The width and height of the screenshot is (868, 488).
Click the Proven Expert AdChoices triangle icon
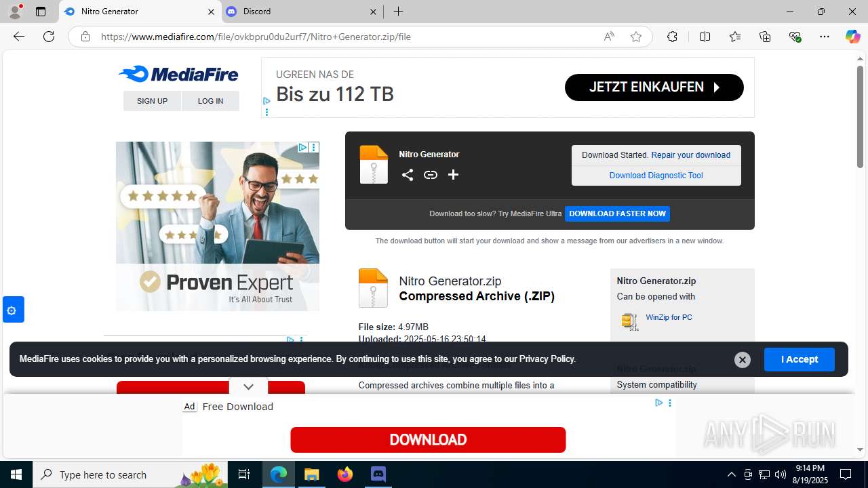click(x=303, y=147)
